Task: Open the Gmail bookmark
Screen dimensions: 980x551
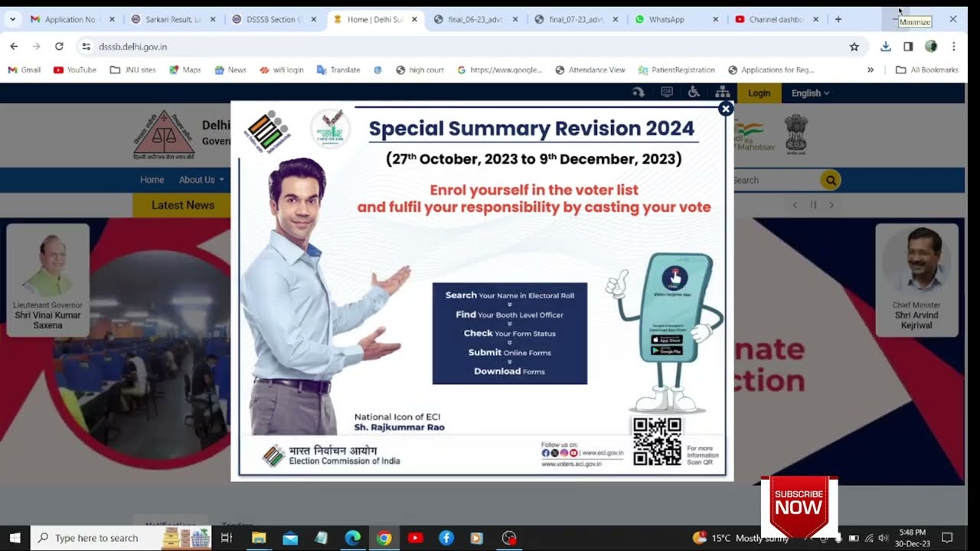Action: pos(24,70)
